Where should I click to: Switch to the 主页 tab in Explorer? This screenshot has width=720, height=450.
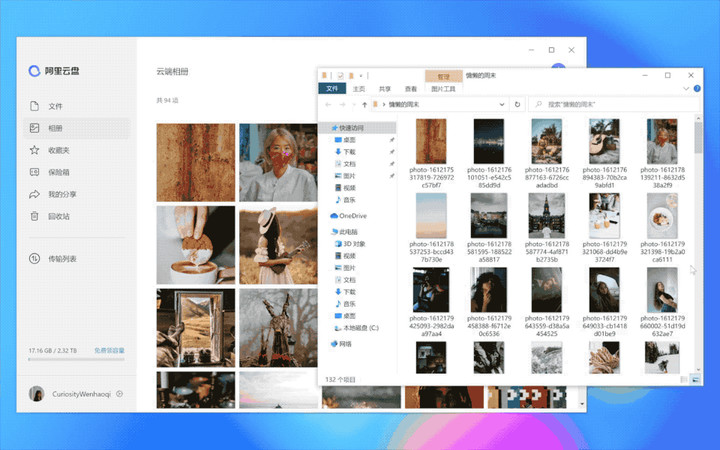(x=359, y=89)
